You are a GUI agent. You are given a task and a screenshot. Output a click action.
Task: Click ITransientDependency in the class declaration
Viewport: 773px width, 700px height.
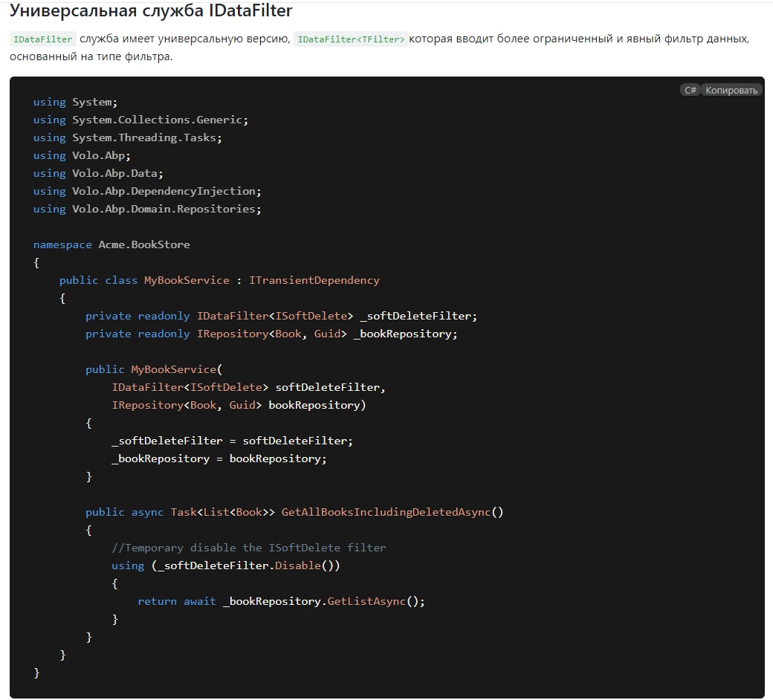click(314, 280)
